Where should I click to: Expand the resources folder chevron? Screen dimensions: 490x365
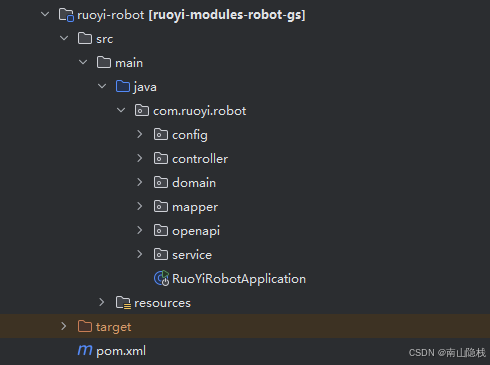[102, 302]
